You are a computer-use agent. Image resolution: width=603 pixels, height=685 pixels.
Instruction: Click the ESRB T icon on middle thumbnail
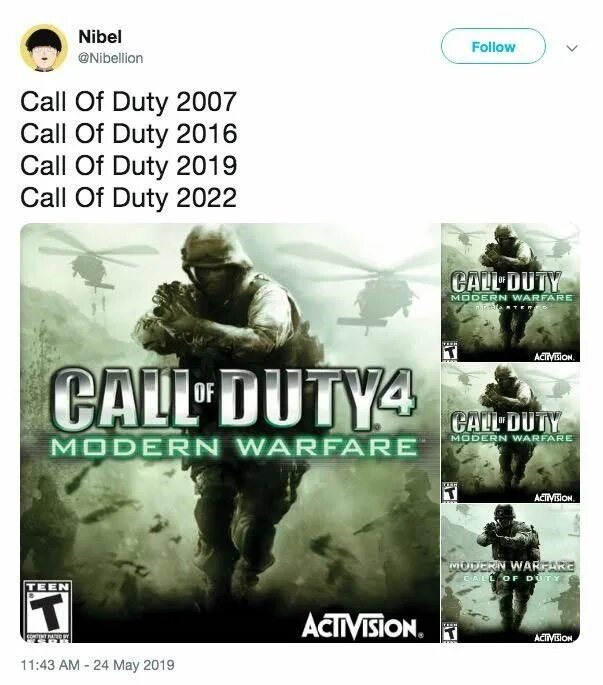[449, 492]
